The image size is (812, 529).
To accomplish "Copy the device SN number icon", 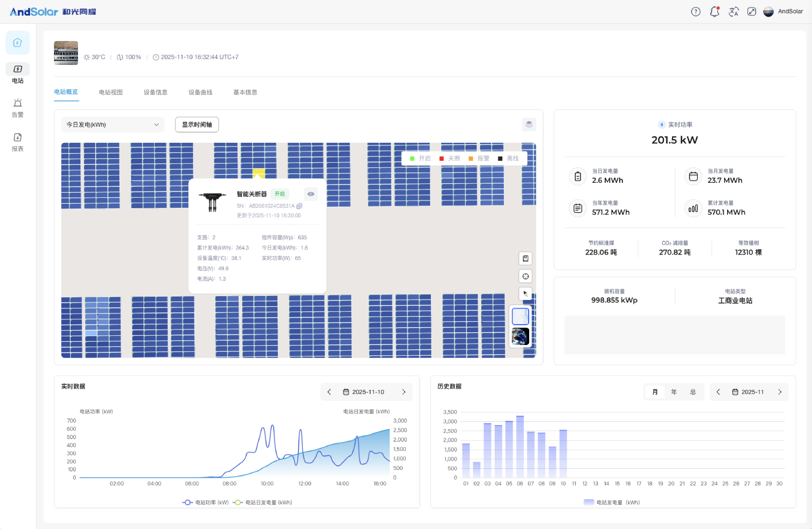I will pos(299,206).
